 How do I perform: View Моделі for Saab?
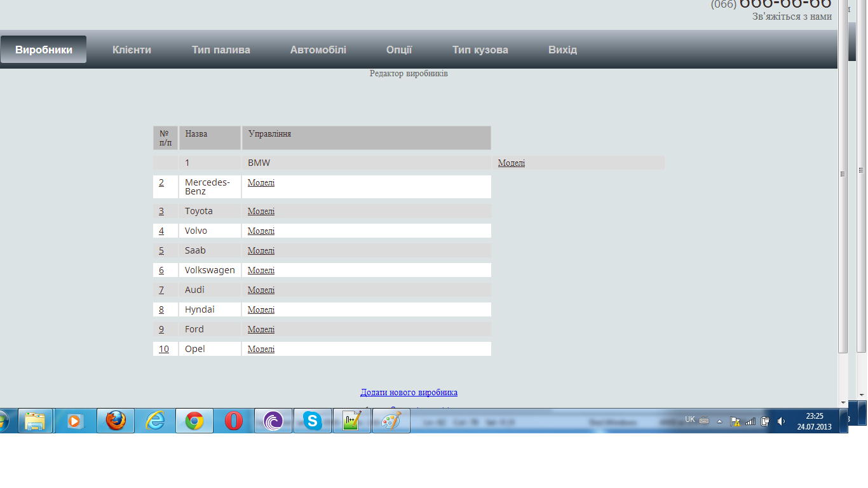pos(261,251)
